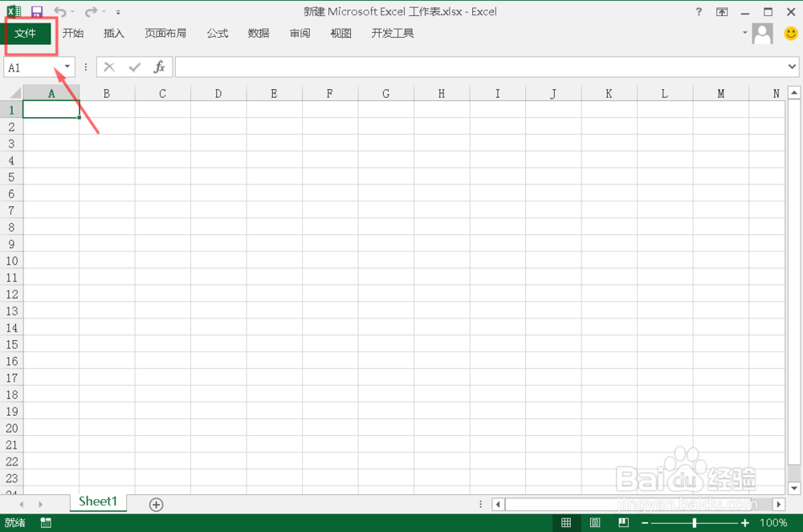Zoom out with the minus button

tap(646, 523)
